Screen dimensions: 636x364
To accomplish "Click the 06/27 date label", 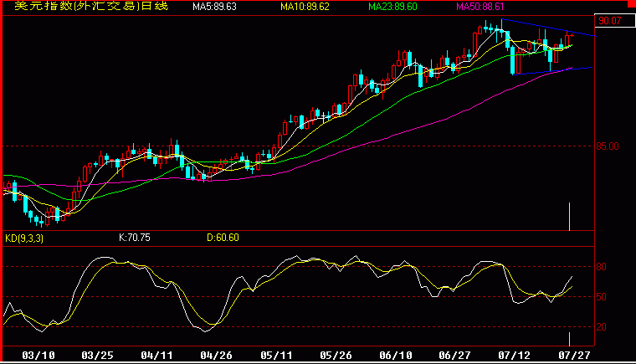I will [454, 356].
